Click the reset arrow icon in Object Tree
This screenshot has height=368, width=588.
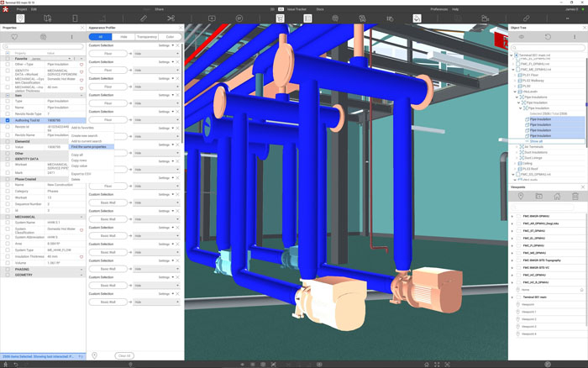[548, 37]
